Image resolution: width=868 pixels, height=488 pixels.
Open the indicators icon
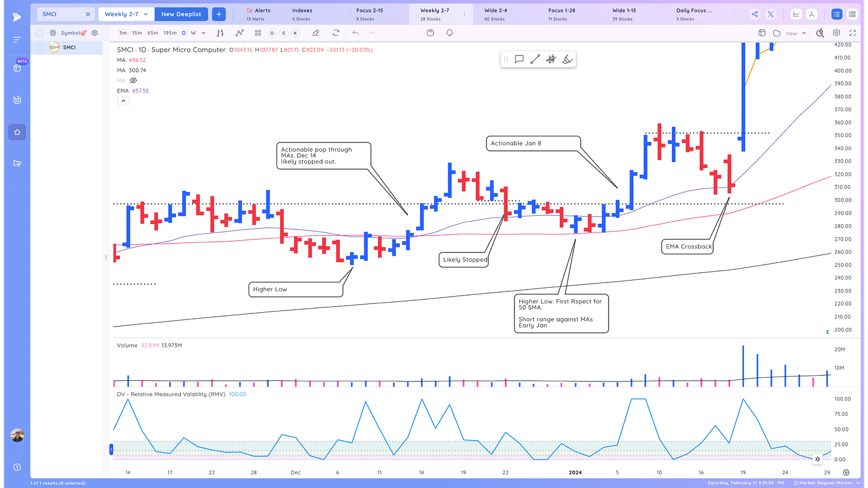[240, 33]
